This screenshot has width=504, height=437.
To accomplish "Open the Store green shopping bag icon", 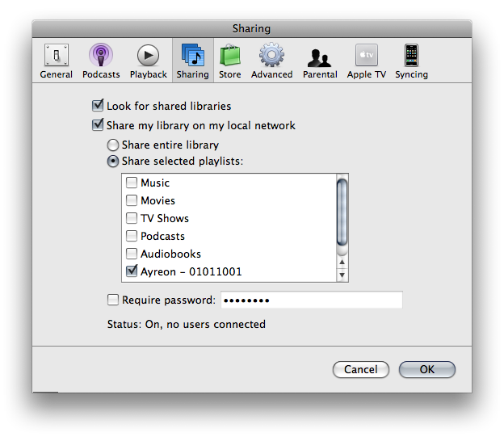I will [230, 55].
